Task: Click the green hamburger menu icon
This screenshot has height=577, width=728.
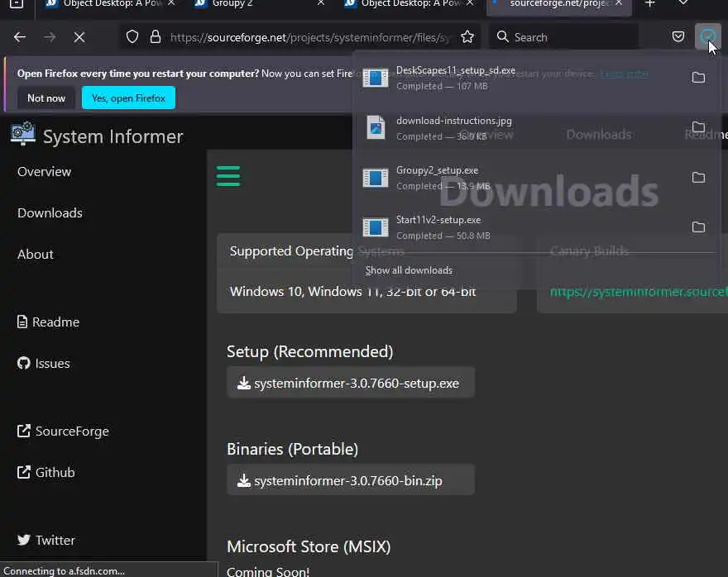Action: (228, 176)
